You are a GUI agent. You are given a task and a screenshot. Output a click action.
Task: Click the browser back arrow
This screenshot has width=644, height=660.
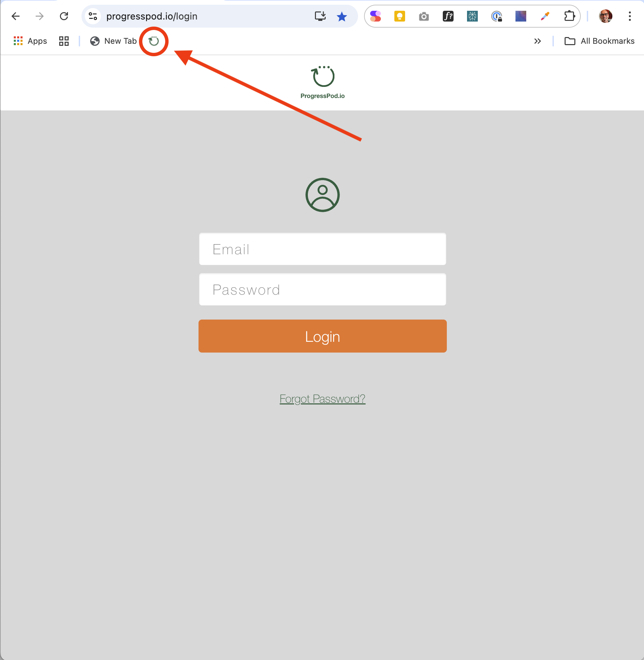pyautogui.click(x=15, y=16)
